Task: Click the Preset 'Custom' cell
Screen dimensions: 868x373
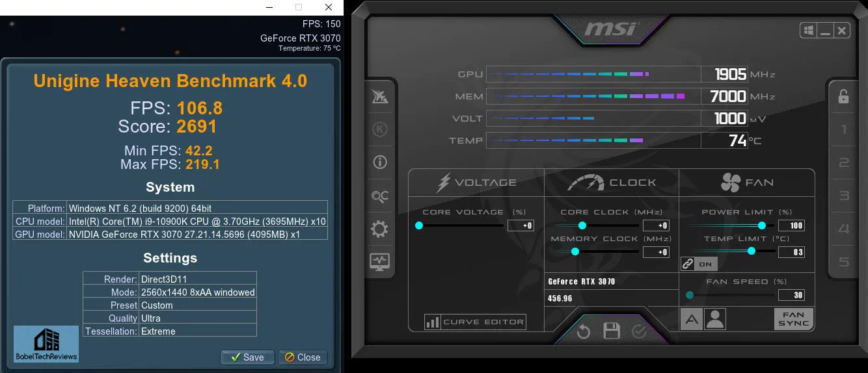Action: pyautogui.click(x=198, y=305)
